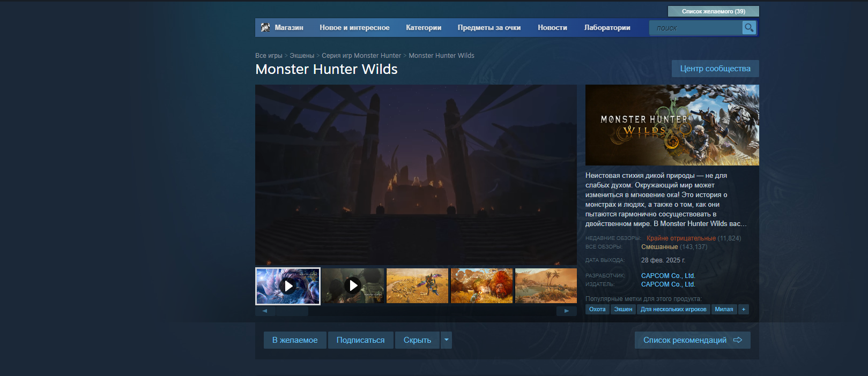Click the Monster Hunter Wilds page title

click(x=327, y=69)
